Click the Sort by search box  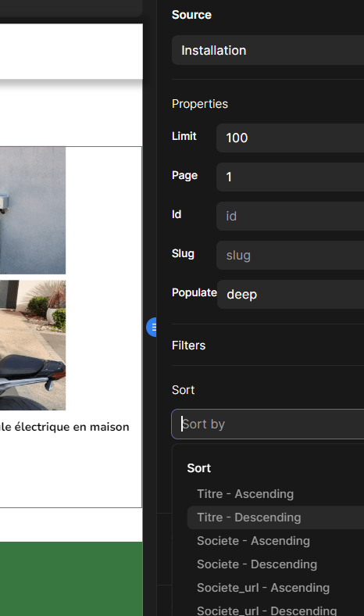[268, 424]
